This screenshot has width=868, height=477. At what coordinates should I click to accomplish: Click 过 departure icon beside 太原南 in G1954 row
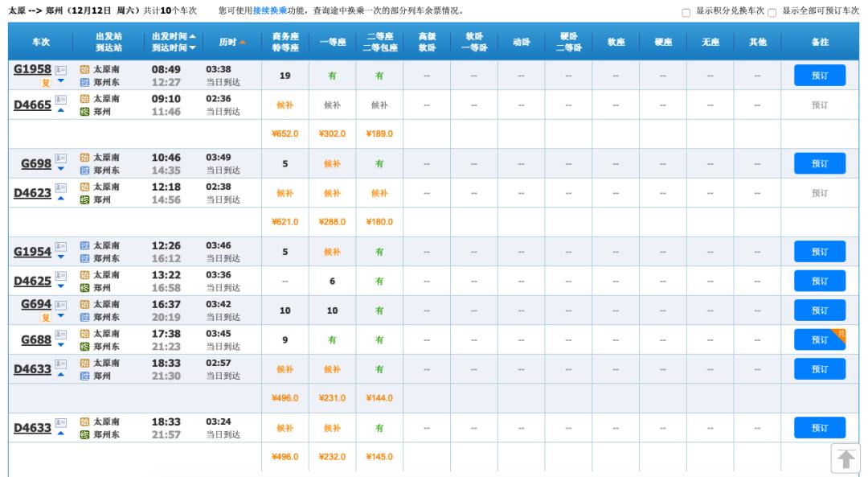[x=84, y=245]
